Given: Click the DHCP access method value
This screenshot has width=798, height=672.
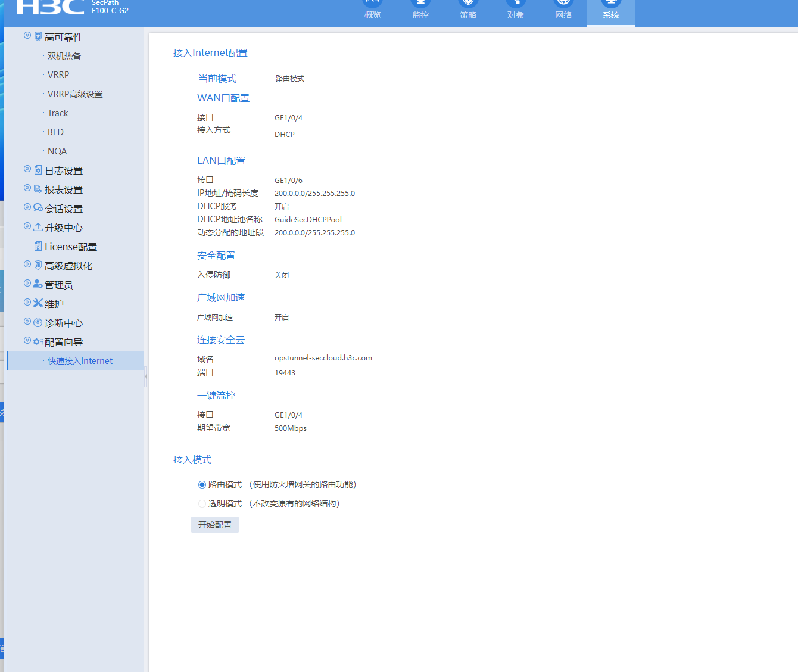Looking at the screenshot, I should pyautogui.click(x=285, y=135).
